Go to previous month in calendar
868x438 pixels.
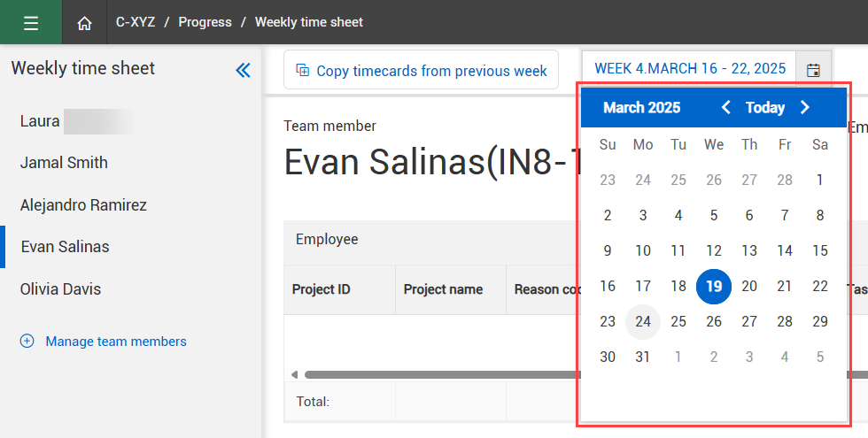(x=726, y=108)
